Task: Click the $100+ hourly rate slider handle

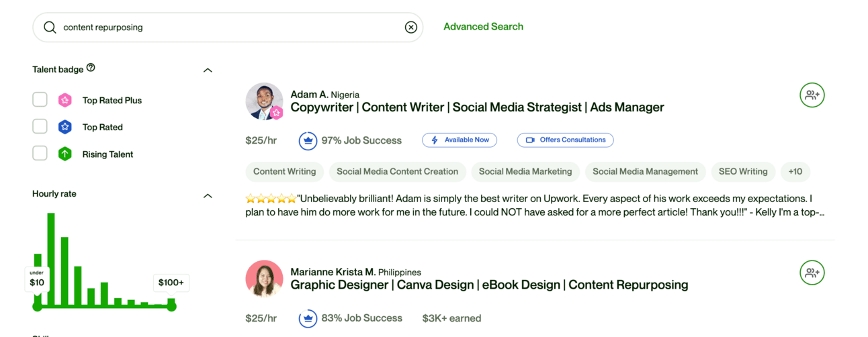Action: pyautogui.click(x=172, y=307)
